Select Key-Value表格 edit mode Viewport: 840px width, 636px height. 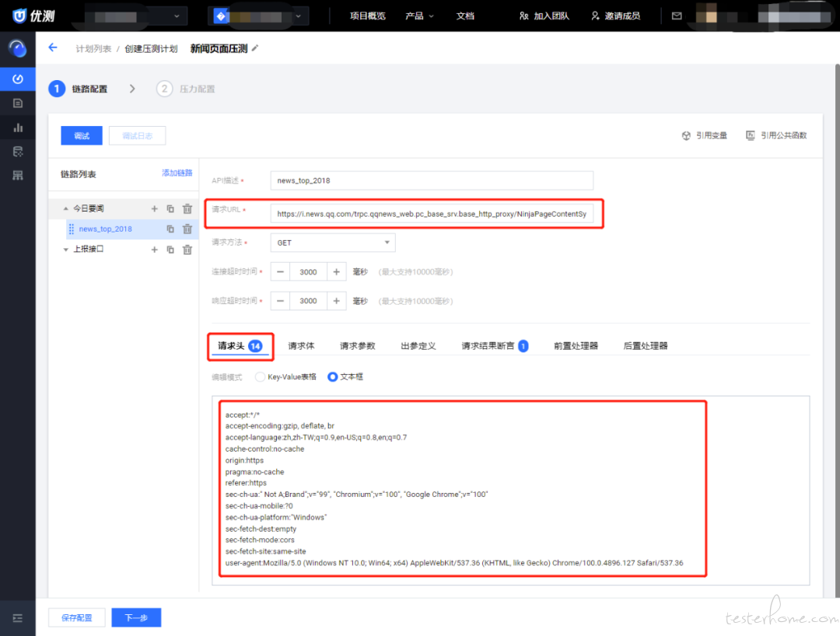tap(260, 377)
